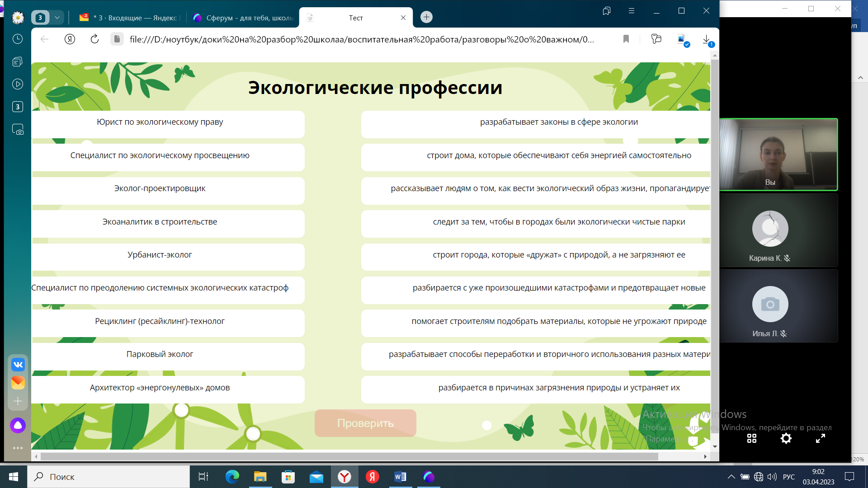Select card Специалист по экологическому просвещению

coord(168,157)
